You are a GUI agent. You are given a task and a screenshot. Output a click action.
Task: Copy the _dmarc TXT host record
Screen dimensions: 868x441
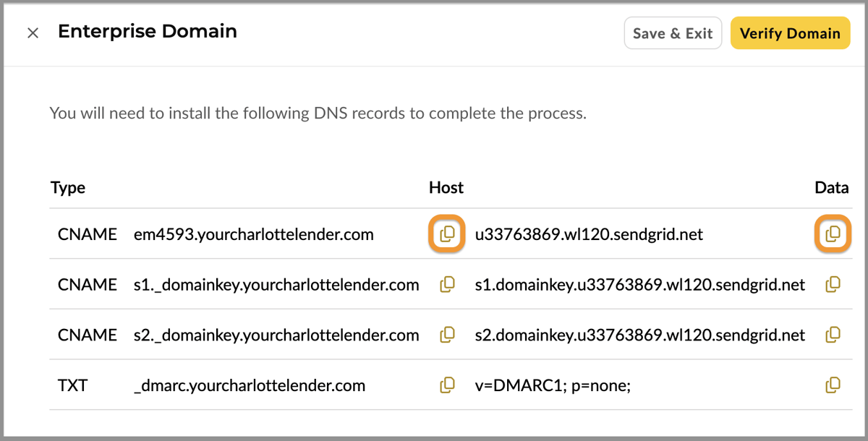[446, 385]
